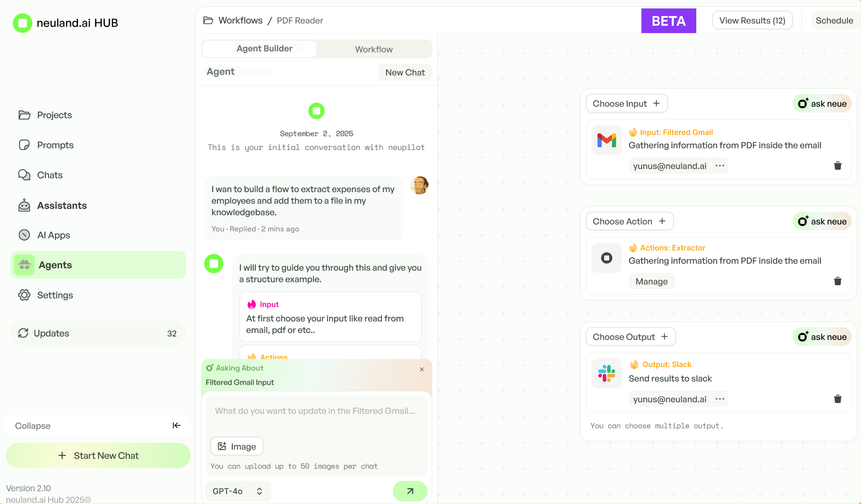Open Assistants in the sidebar
The height and width of the screenshot is (504, 861).
coord(62,206)
